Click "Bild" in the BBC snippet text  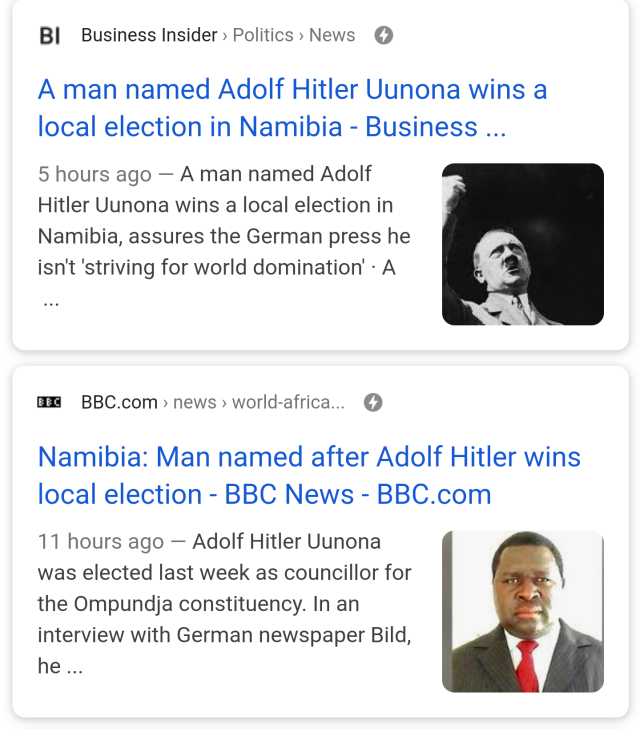pyautogui.click(x=389, y=635)
